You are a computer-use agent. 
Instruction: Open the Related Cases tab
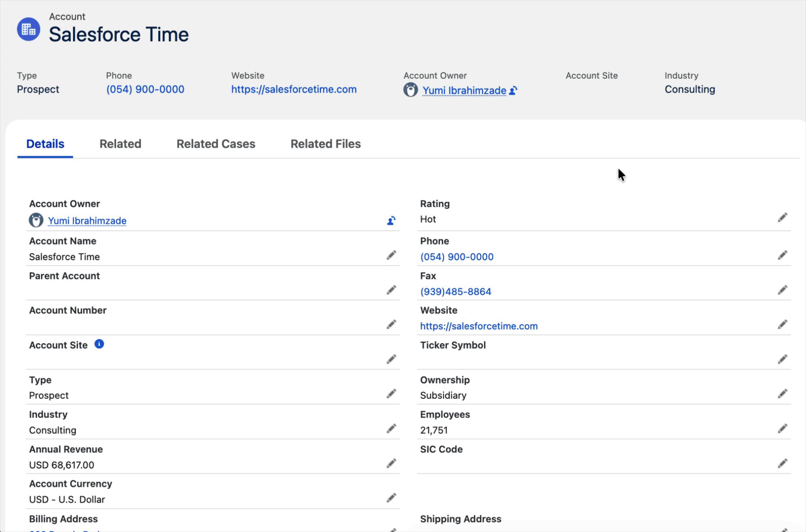tap(216, 144)
